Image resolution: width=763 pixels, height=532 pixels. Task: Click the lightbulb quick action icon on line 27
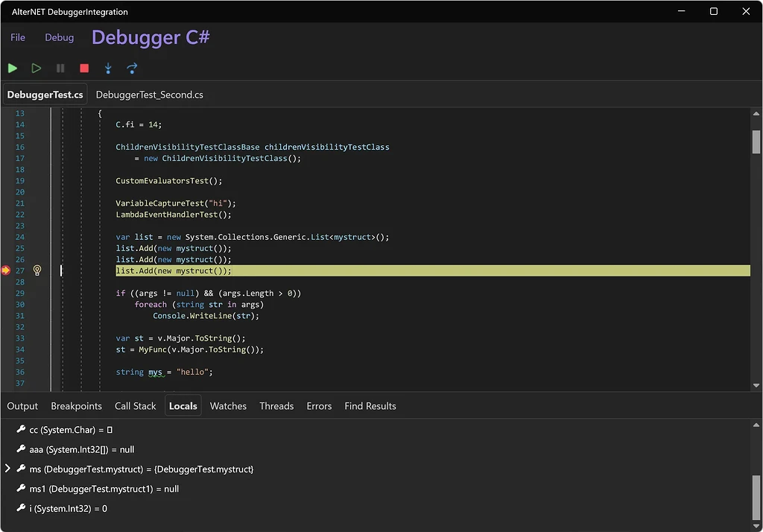click(37, 270)
